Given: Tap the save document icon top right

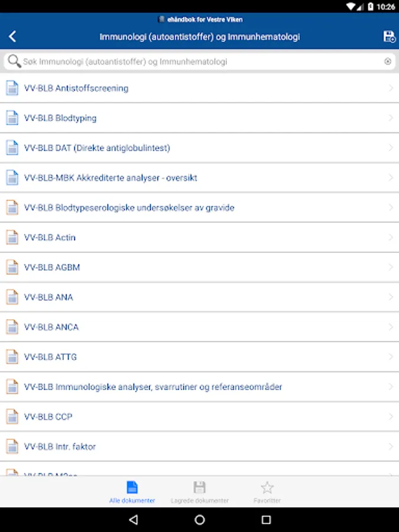Looking at the screenshot, I should click(x=389, y=37).
